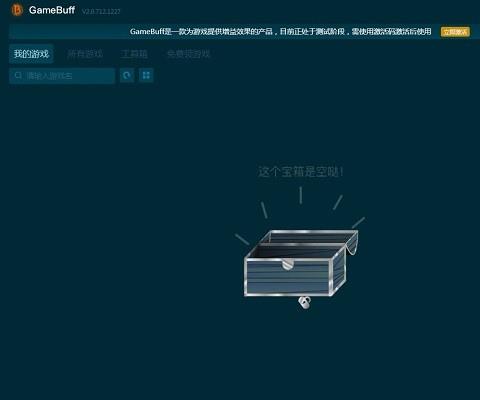Viewport: 480px width, 400px height.
Task: Focus the game name search field
Action: (62, 76)
